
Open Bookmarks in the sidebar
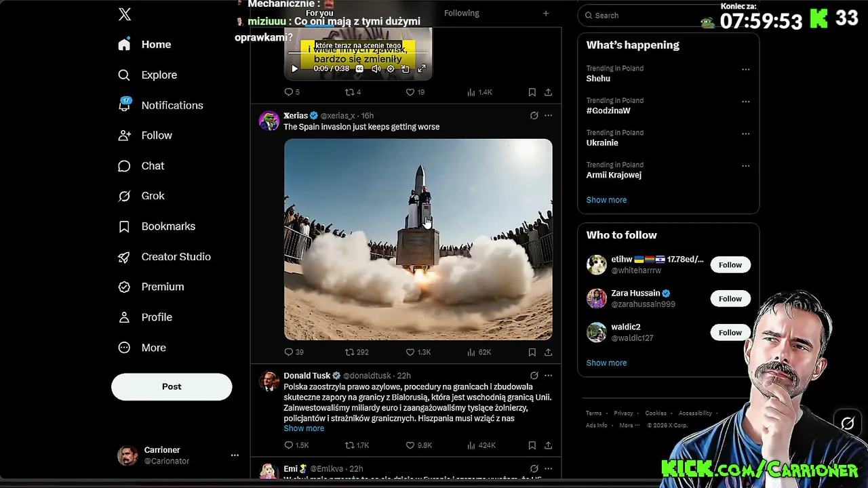pyautogui.click(x=156, y=226)
